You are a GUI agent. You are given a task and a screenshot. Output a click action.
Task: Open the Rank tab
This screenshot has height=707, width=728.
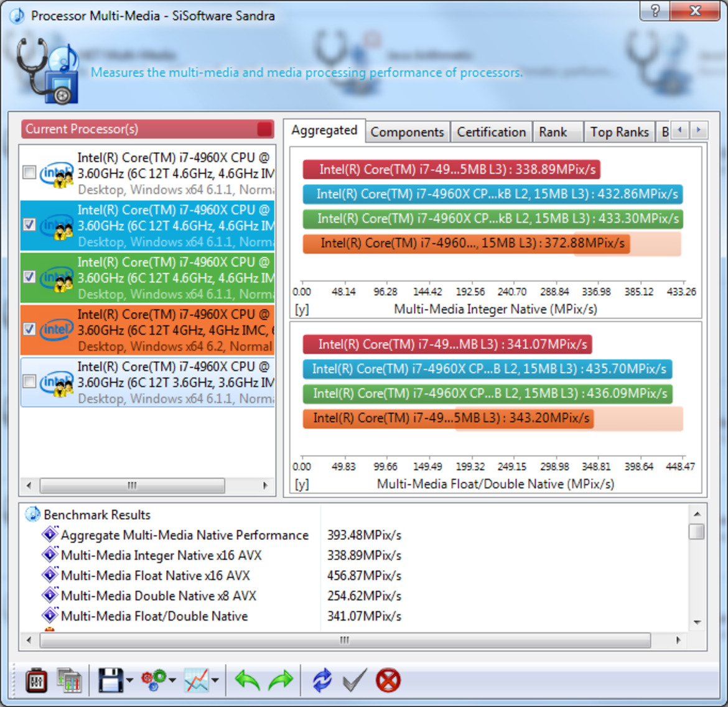558,132
